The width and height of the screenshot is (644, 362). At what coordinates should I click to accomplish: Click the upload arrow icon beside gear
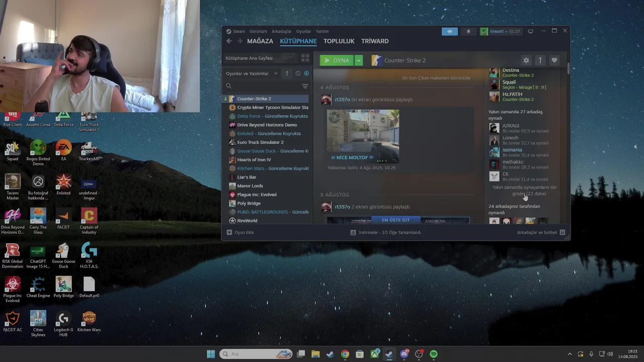540,60
